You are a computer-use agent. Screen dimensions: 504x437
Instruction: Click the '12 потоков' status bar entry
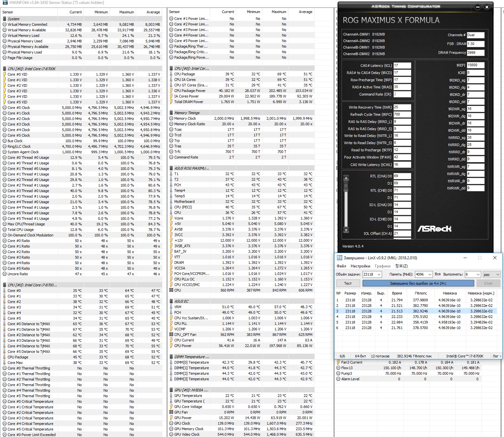coord(380,356)
